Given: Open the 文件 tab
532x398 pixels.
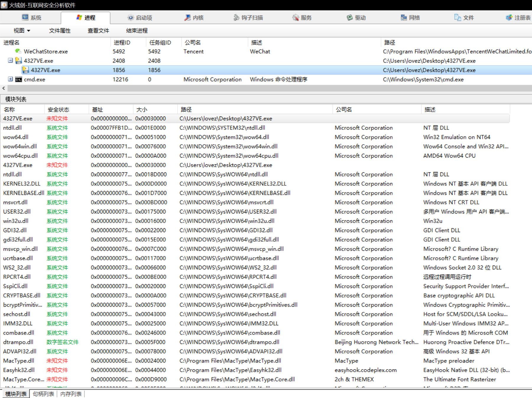Looking at the screenshot, I should click(464, 17).
